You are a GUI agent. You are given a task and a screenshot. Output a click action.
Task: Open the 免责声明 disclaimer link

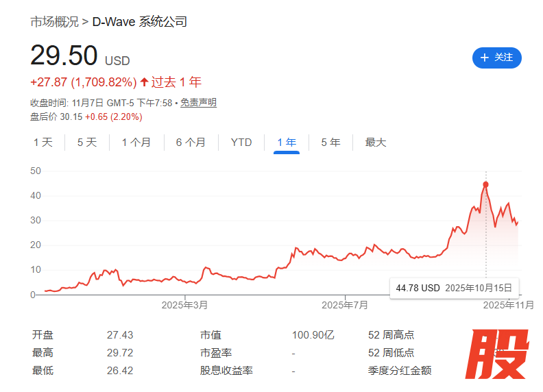pos(198,103)
